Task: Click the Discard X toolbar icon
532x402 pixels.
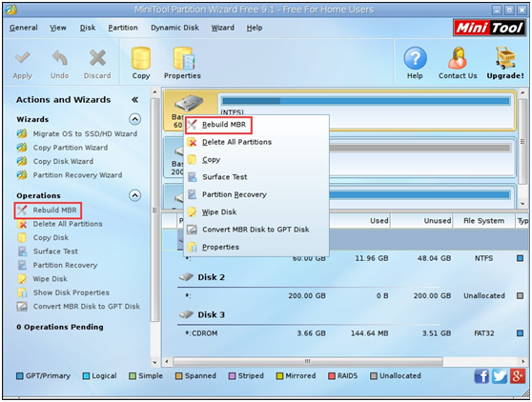Action: (x=97, y=58)
